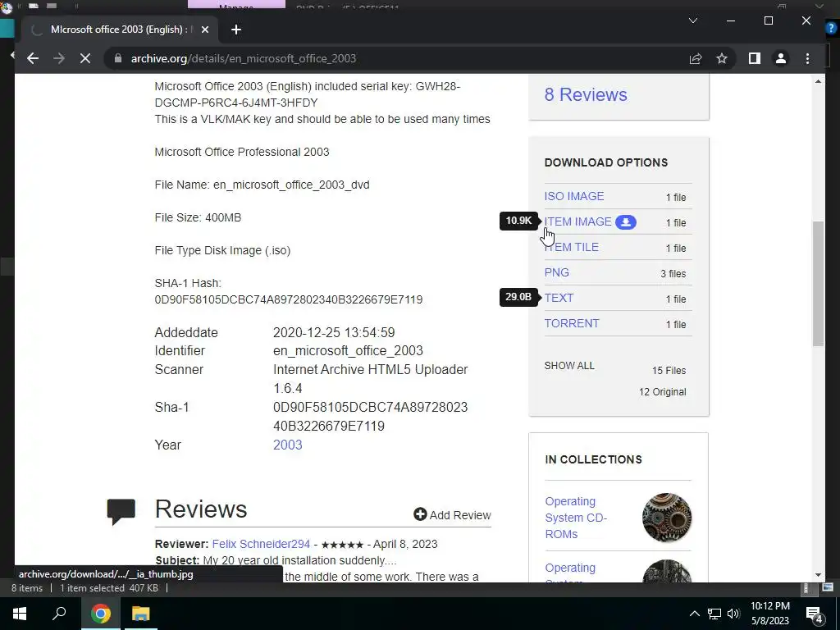The image size is (840, 630).
Task: Download the TORRENT file
Action: point(572,323)
